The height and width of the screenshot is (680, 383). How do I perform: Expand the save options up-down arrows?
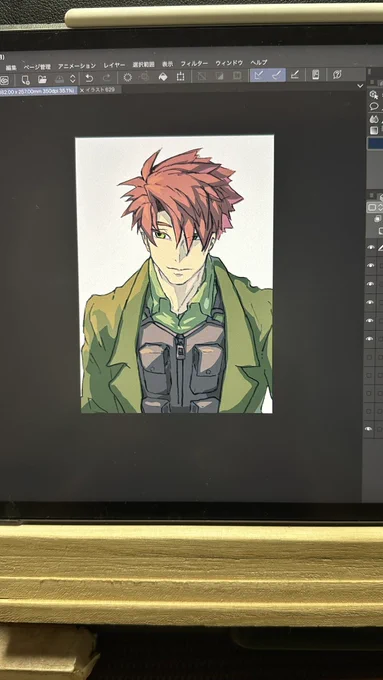point(72,78)
